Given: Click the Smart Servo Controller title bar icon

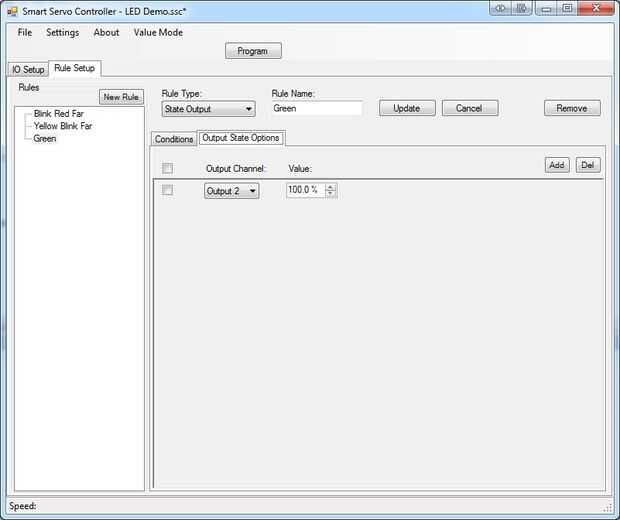Looking at the screenshot, I should coord(12,11).
